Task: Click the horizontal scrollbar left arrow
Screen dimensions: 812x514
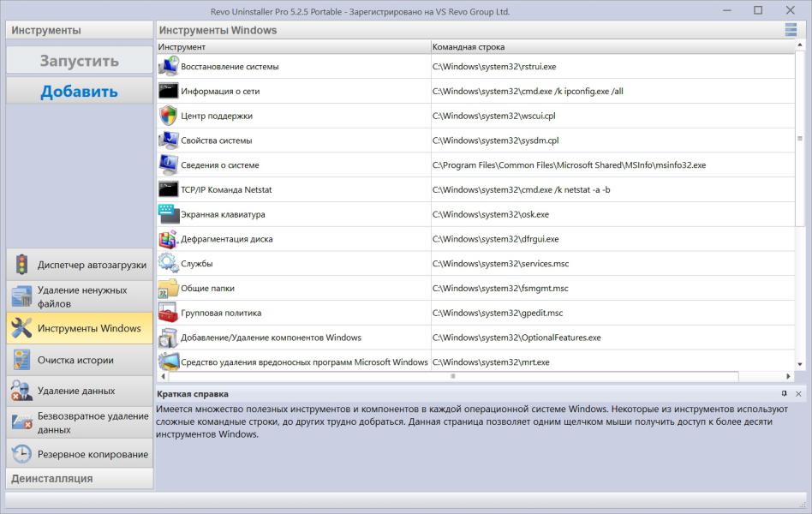Action: (163, 376)
